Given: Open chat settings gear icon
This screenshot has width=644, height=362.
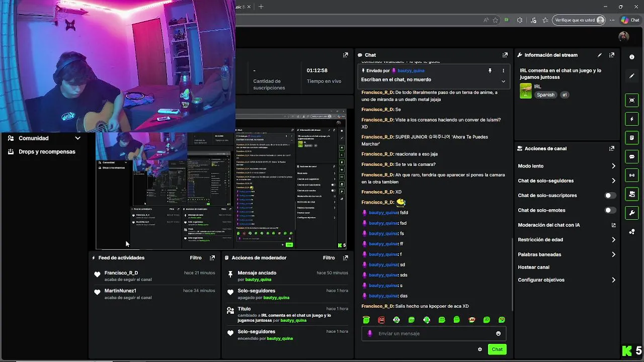Looking at the screenshot, I should pos(479,349).
